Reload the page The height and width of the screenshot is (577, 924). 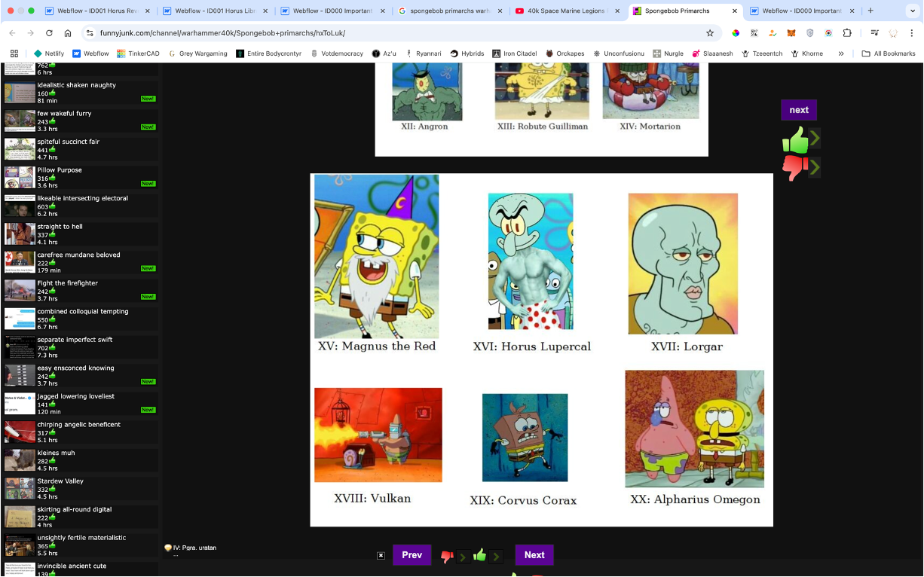pos(49,33)
